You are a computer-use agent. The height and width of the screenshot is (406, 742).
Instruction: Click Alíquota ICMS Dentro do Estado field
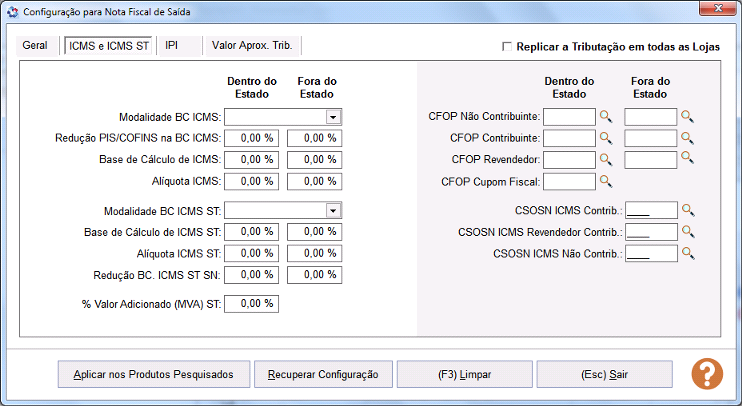point(251,181)
